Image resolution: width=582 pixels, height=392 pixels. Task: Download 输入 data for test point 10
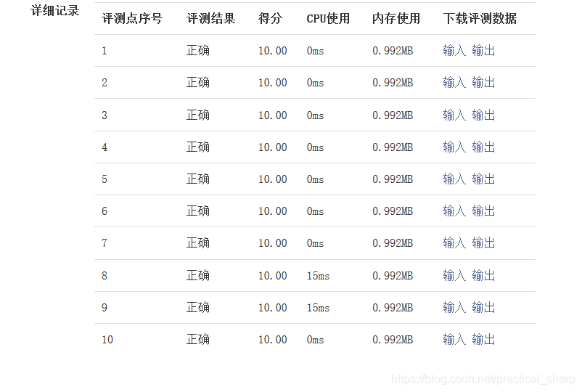click(x=454, y=339)
